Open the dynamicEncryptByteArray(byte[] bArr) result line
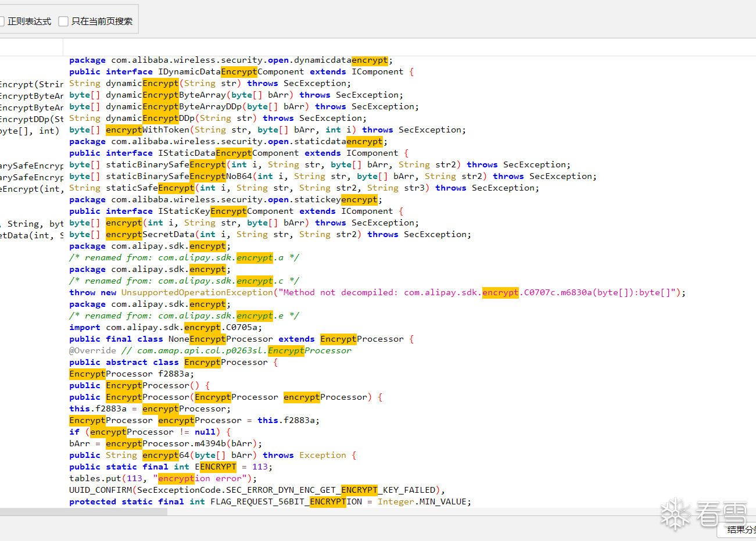The height and width of the screenshot is (541, 756). [236, 95]
